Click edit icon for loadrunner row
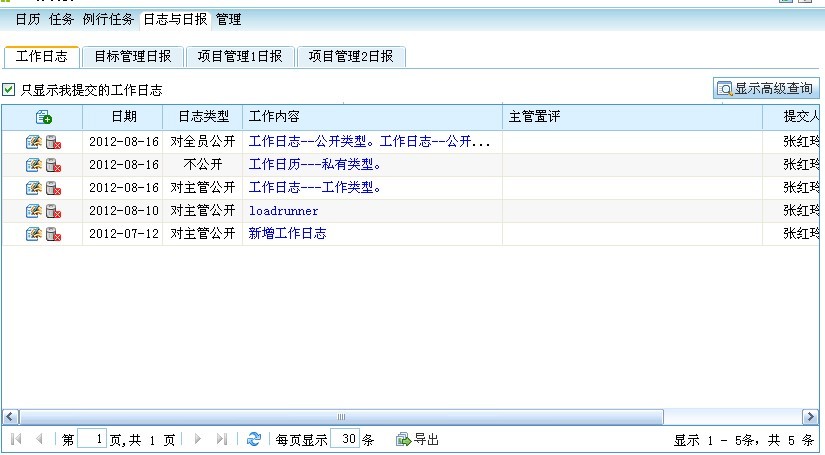This screenshot has height=455, width=825. point(33,211)
